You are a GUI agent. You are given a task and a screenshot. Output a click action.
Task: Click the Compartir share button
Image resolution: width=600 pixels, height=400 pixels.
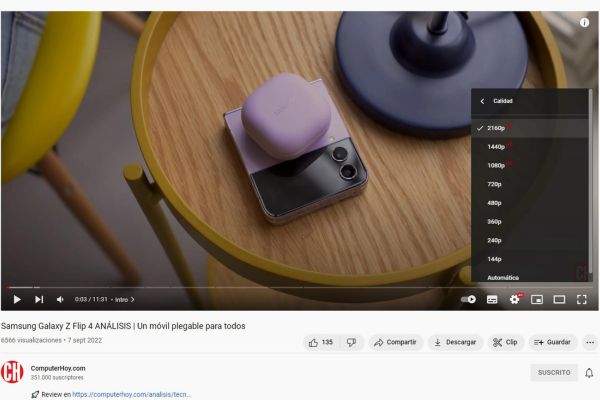tap(396, 342)
